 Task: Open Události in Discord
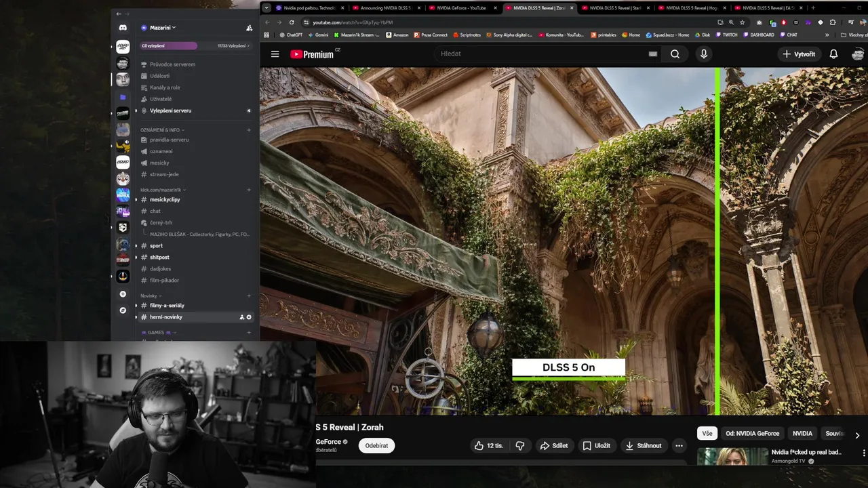[160, 76]
